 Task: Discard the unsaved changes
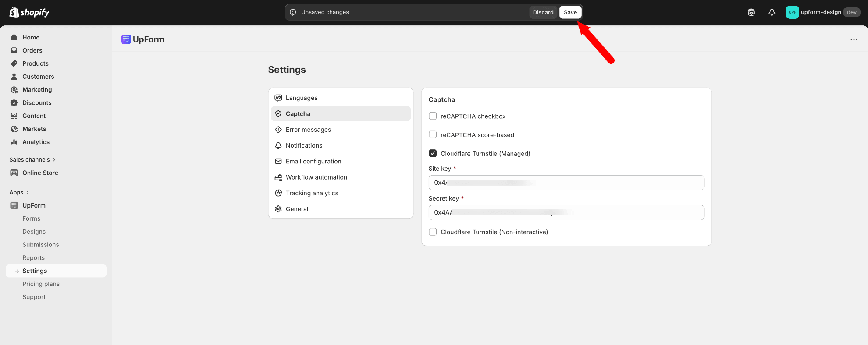pos(543,12)
